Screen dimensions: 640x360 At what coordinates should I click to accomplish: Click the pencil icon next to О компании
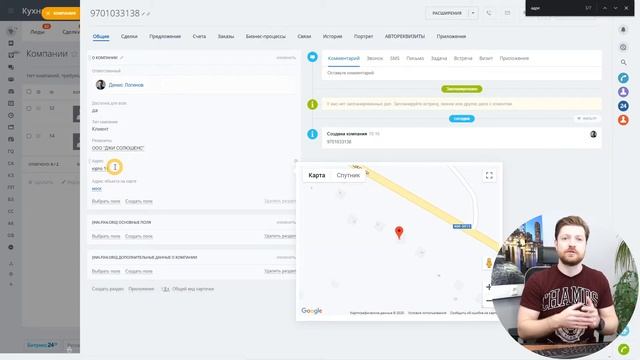point(122,58)
